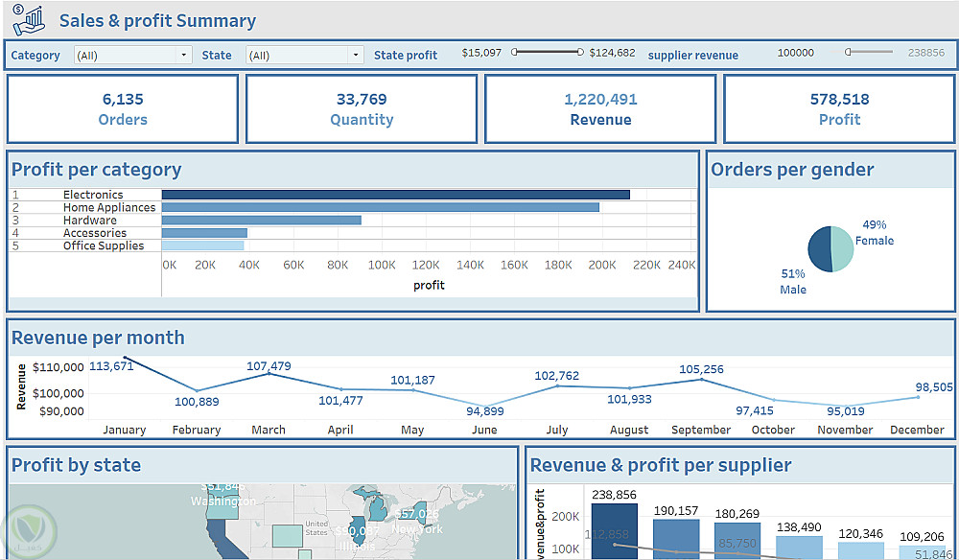
Task: Click the August 101,933 data label
Action: coord(629,400)
